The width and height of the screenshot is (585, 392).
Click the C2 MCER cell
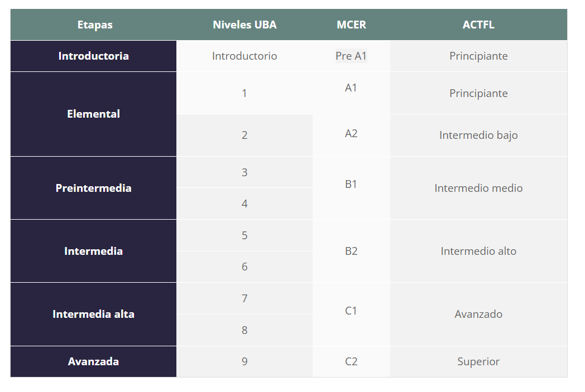pos(351,361)
